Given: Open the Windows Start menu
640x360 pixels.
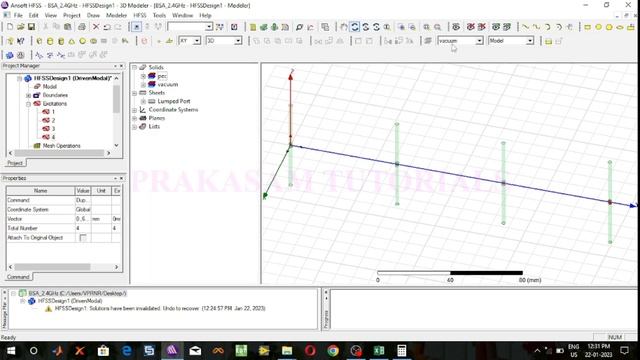Looking at the screenshot, I should coord(11,351).
